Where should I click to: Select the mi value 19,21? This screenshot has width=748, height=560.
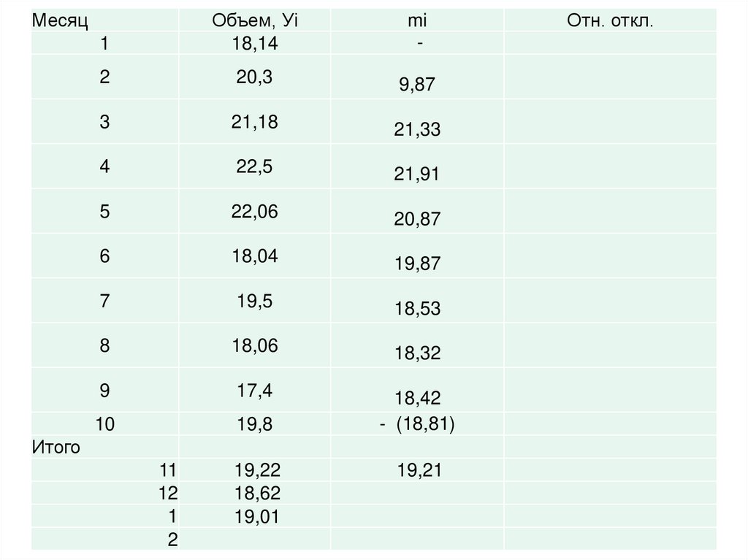tap(418, 471)
